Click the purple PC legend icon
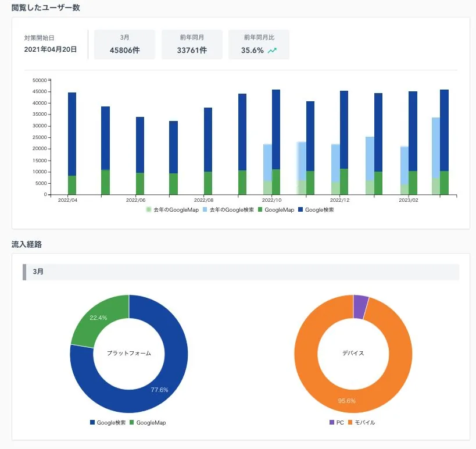The width and height of the screenshot is (476, 449). tap(332, 423)
